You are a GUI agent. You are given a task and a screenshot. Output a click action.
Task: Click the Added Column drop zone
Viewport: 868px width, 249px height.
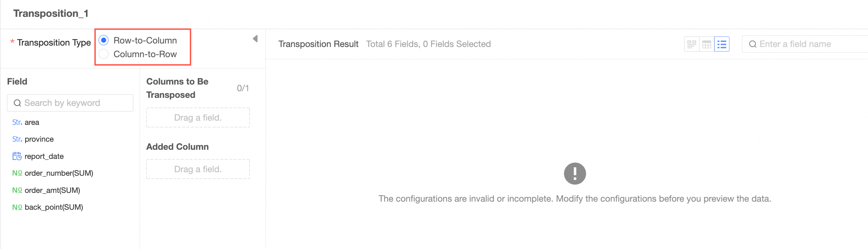(198, 169)
